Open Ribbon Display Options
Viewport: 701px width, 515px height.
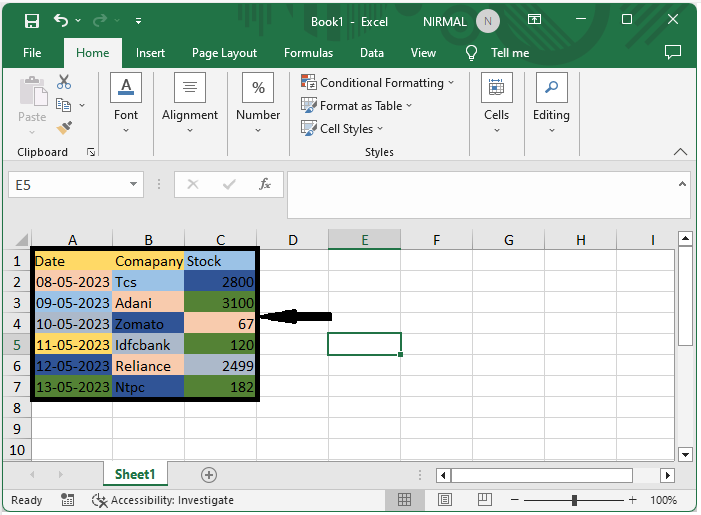(x=534, y=19)
